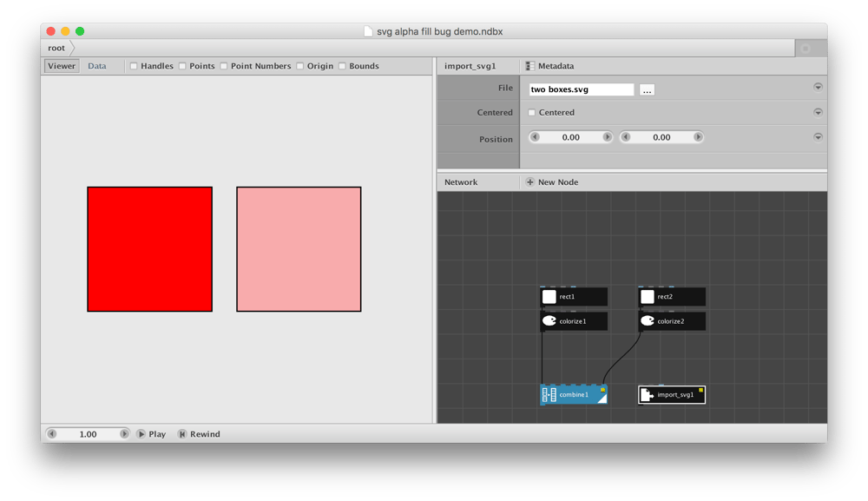Switch to the Data tab
Screen dimensions: 868x501
coord(97,66)
